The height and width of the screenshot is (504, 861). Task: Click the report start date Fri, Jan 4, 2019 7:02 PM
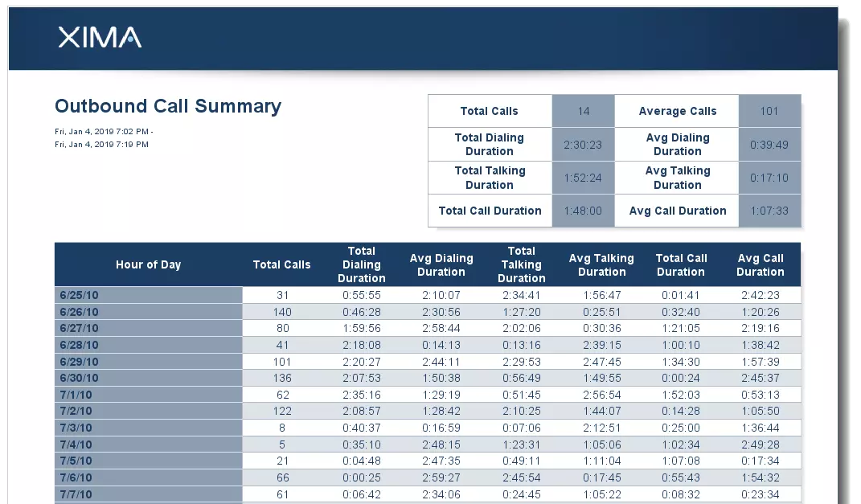[104, 132]
